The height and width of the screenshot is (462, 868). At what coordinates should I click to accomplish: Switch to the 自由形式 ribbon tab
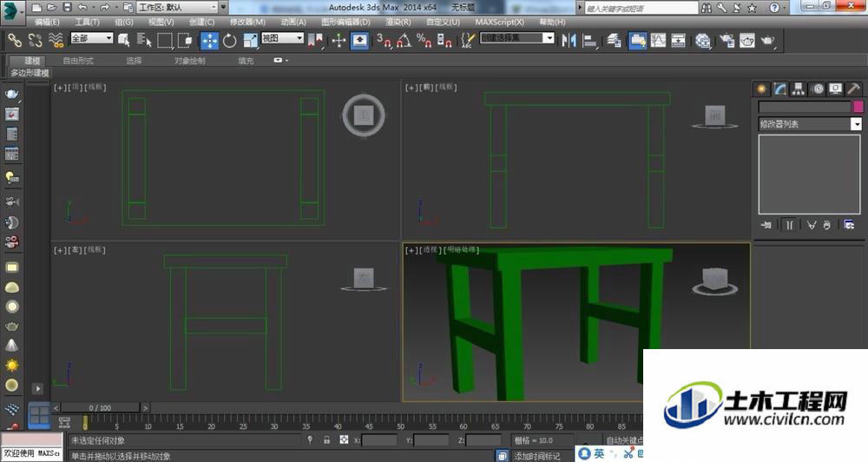78,61
